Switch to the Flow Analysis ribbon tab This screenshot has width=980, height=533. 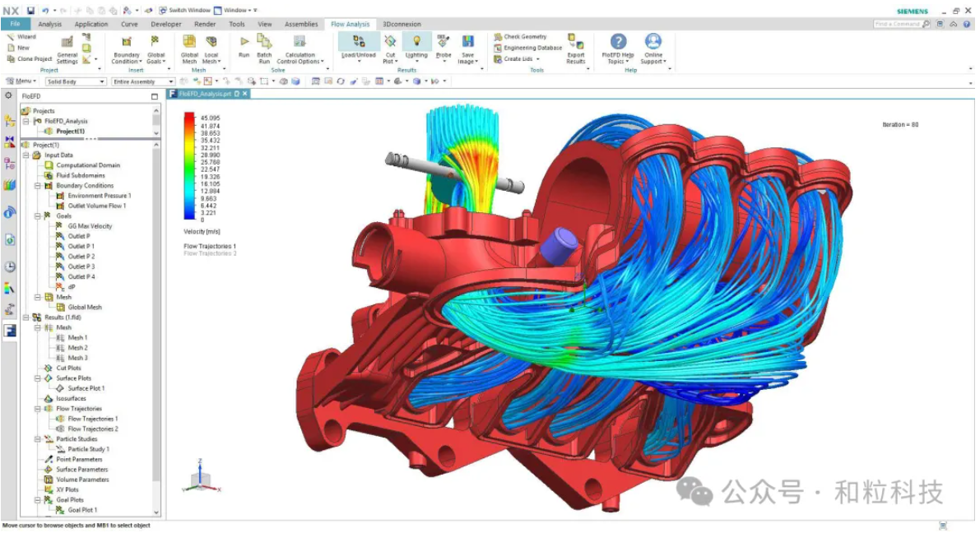351,24
